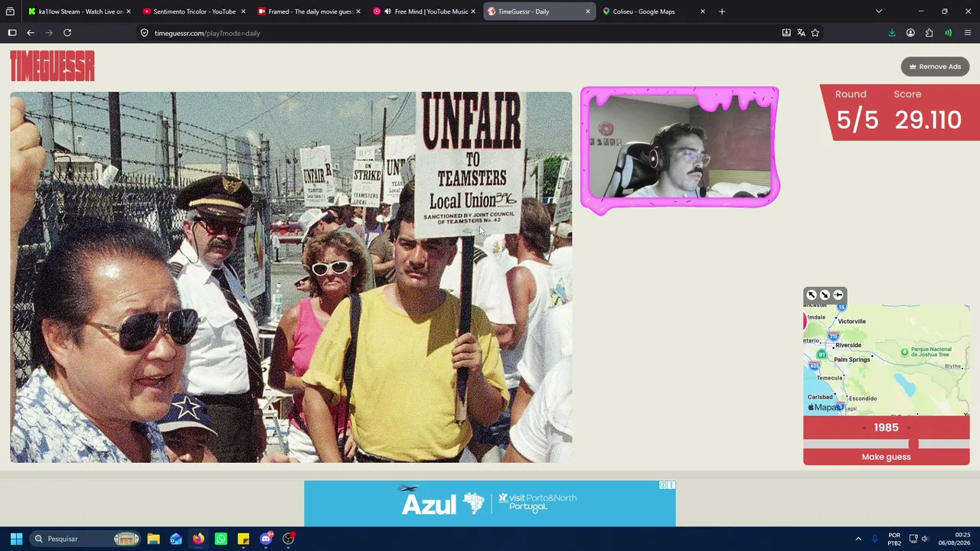This screenshot has width=980, height=551.
Task: Increase the year with right arrow
Action: [909, 428]
